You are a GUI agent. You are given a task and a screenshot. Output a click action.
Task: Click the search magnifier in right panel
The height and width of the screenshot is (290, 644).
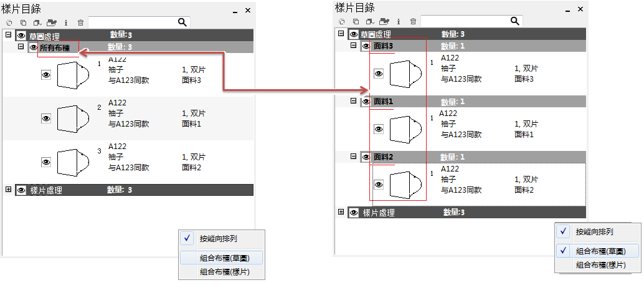(x=515, y=21)
